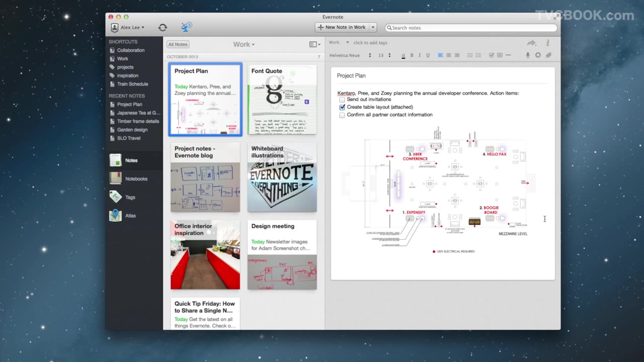
Task: Open recent note Garden design
Action: (132, 130)
